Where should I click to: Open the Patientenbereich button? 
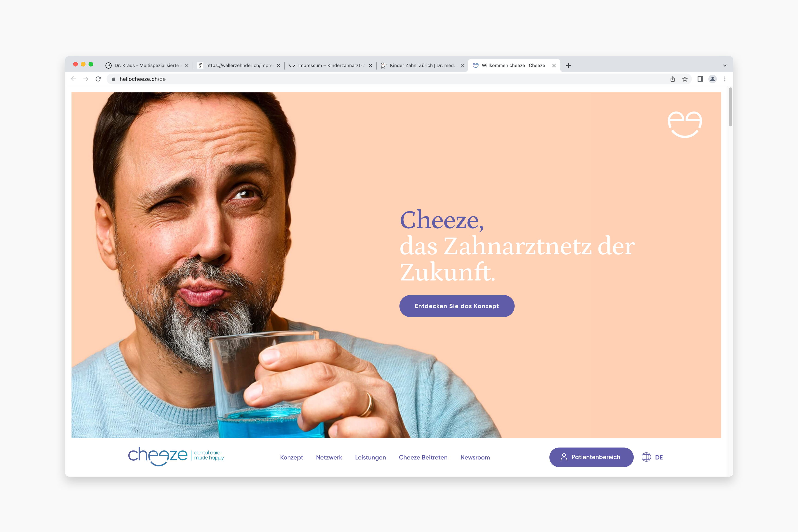pos(591,457)
